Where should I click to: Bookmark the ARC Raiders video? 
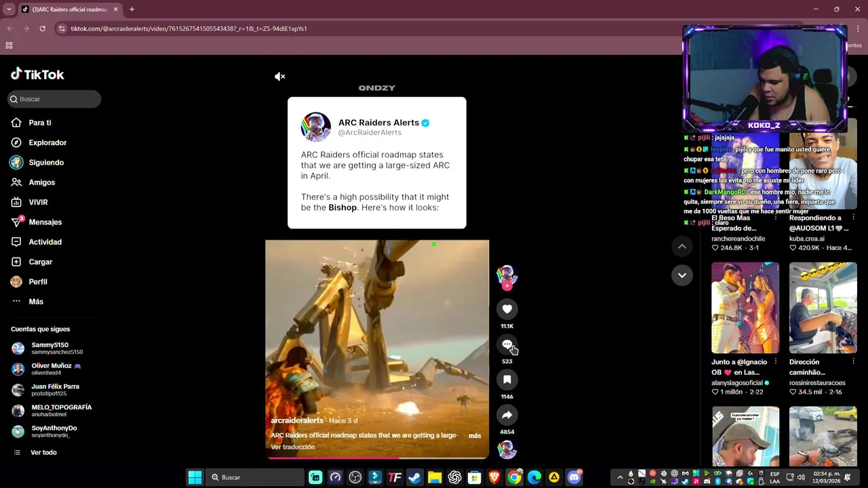(x=507, y=380)
